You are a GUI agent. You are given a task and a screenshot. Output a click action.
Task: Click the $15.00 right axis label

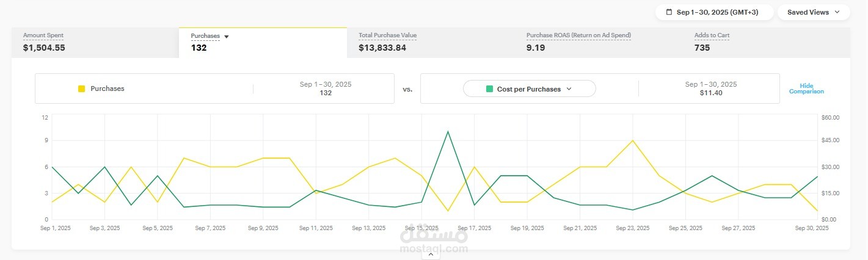click(831, 193)
